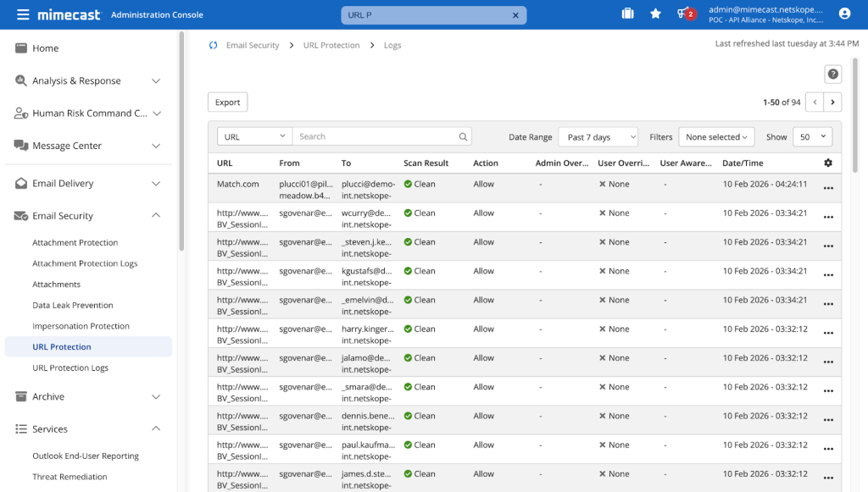Open the user profile avatar icon

844,14
